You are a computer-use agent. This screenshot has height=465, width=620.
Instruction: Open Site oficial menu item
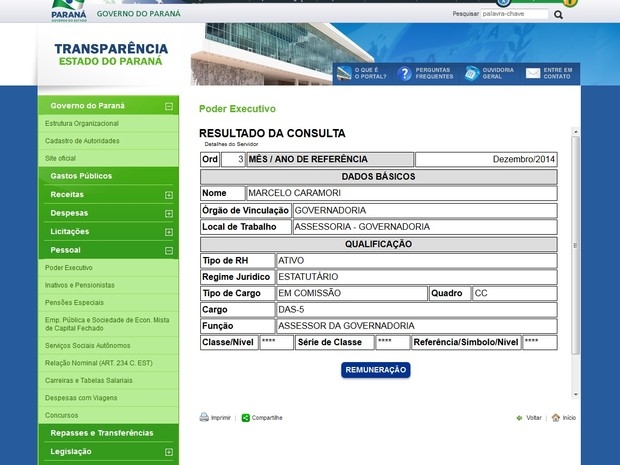coord(60,158)
